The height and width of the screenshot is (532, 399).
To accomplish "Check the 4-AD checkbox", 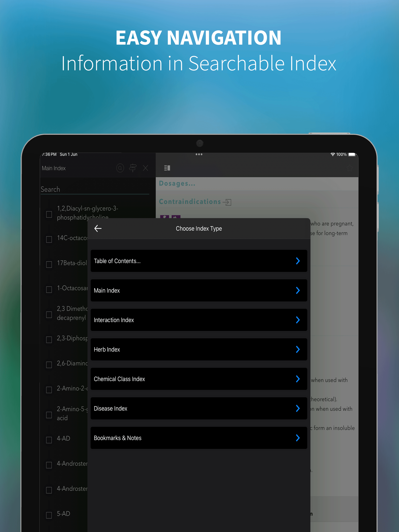I will point(49,440).
